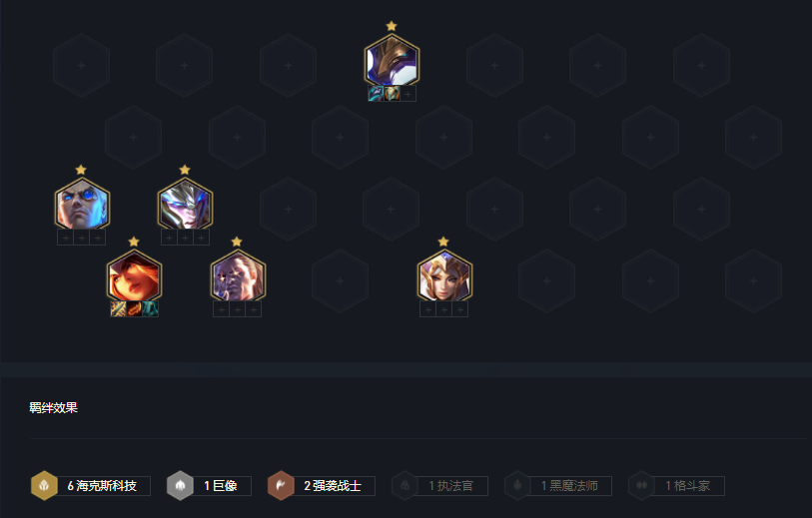This screenshot has width=812, height=518.
Task: Click the bald champion with blue goggles
Action: click(x=82, y=205)
